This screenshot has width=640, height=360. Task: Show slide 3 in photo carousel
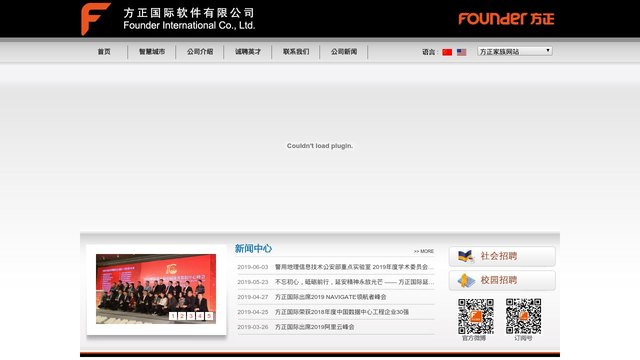click(191, 316)
